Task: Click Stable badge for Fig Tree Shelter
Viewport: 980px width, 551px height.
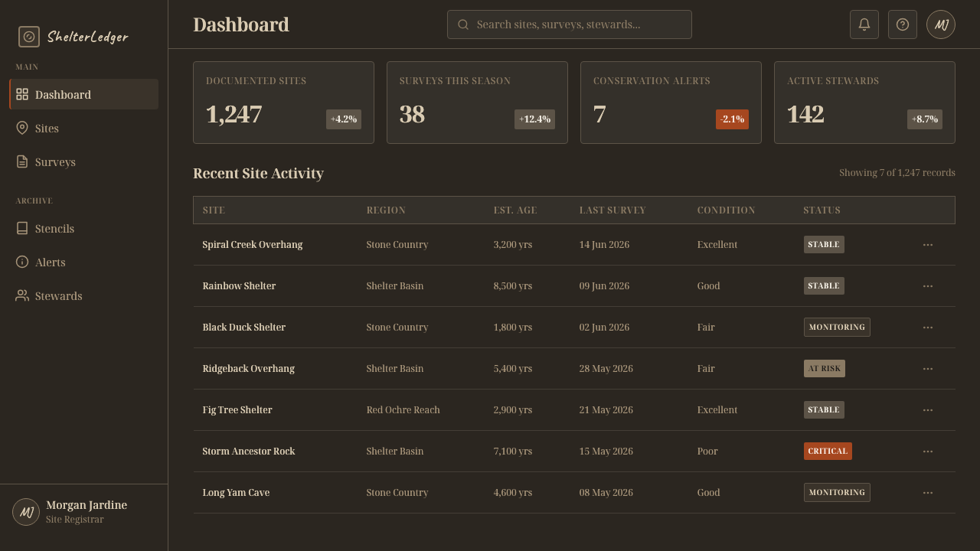Action: coord(824,410)
